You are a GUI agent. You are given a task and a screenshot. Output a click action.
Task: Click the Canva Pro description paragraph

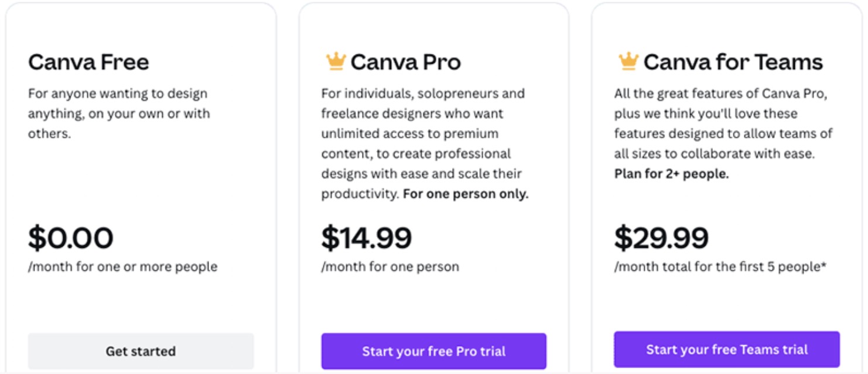coord(425,144)
